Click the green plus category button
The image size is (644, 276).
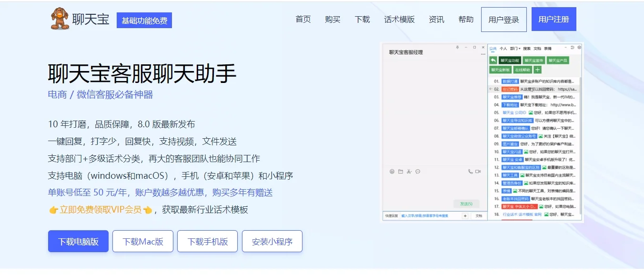point(537,70)
